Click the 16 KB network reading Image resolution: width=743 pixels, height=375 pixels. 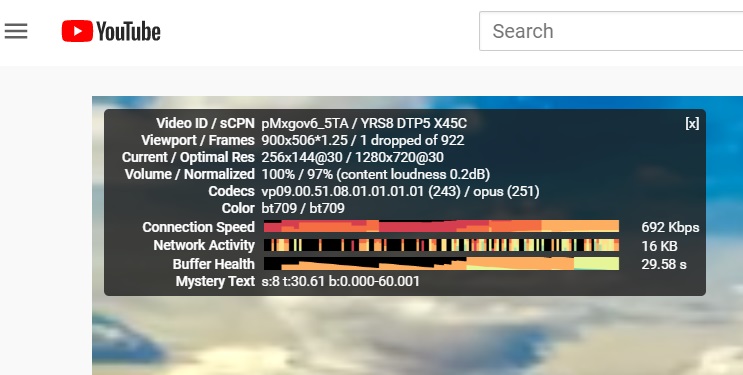coord(659,246)
